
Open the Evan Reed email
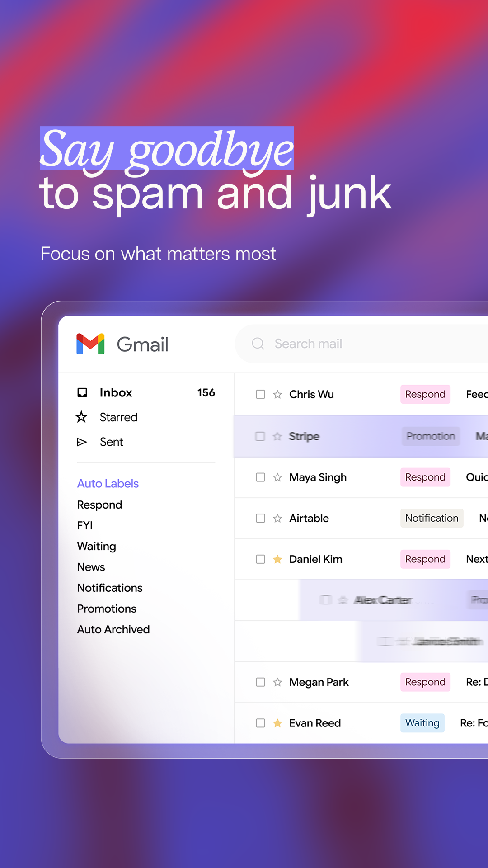[x=361, y=723]
